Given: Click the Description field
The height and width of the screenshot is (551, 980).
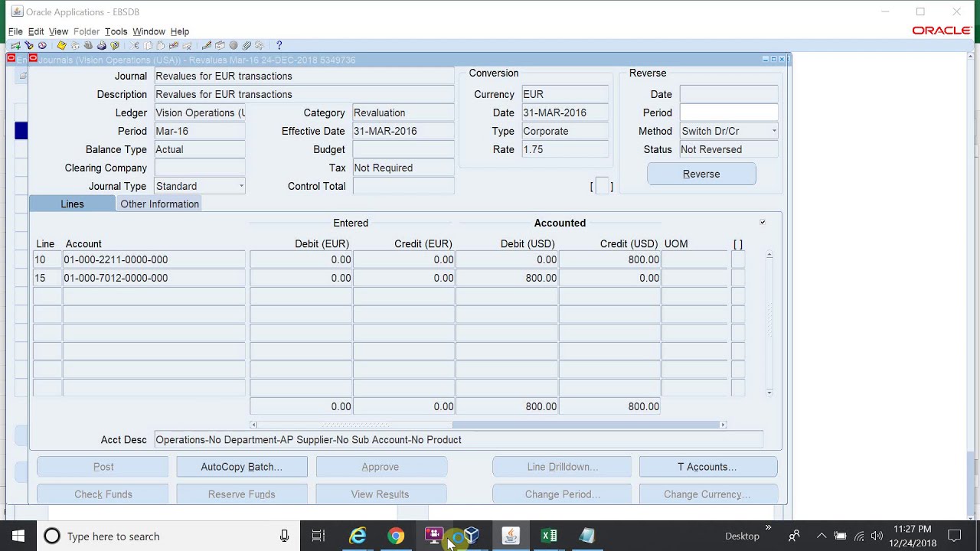Looking at the screenshot, I should [304, 94].
